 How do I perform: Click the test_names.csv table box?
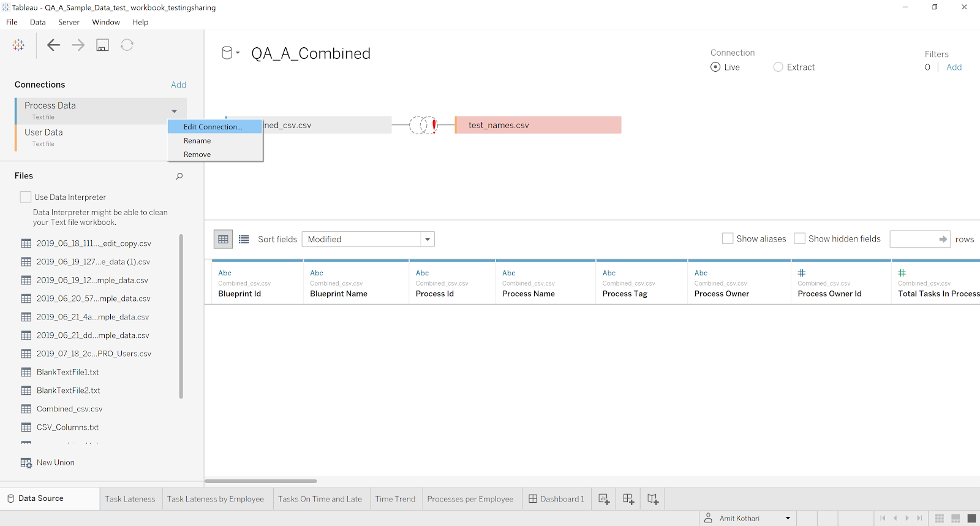click(538, 125)
